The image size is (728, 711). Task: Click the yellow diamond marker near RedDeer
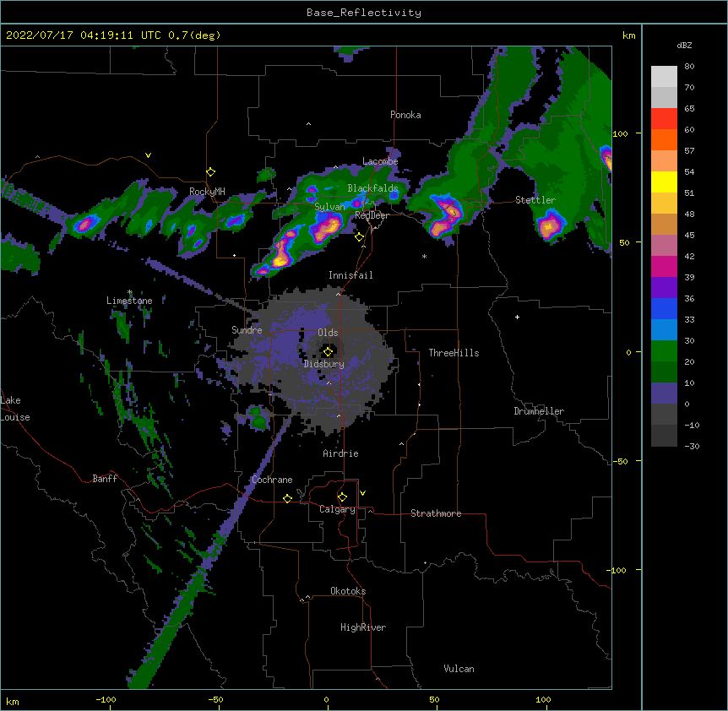(359, 237)
